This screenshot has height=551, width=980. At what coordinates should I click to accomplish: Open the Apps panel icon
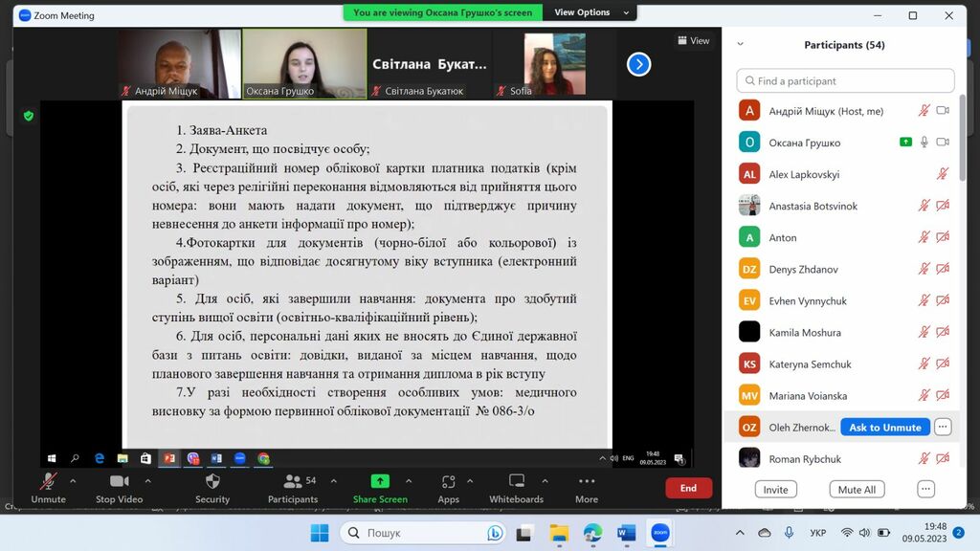448,482
